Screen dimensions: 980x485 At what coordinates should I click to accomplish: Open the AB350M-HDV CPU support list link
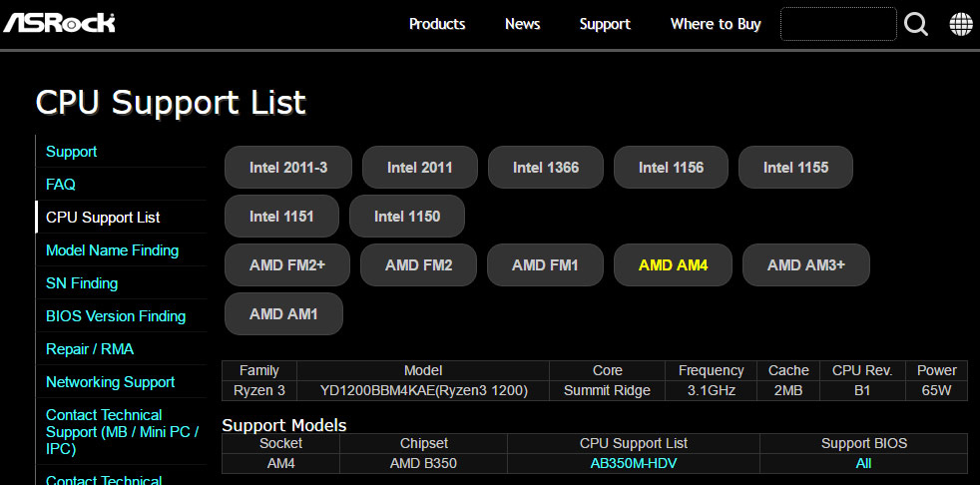tap(633, 464)
